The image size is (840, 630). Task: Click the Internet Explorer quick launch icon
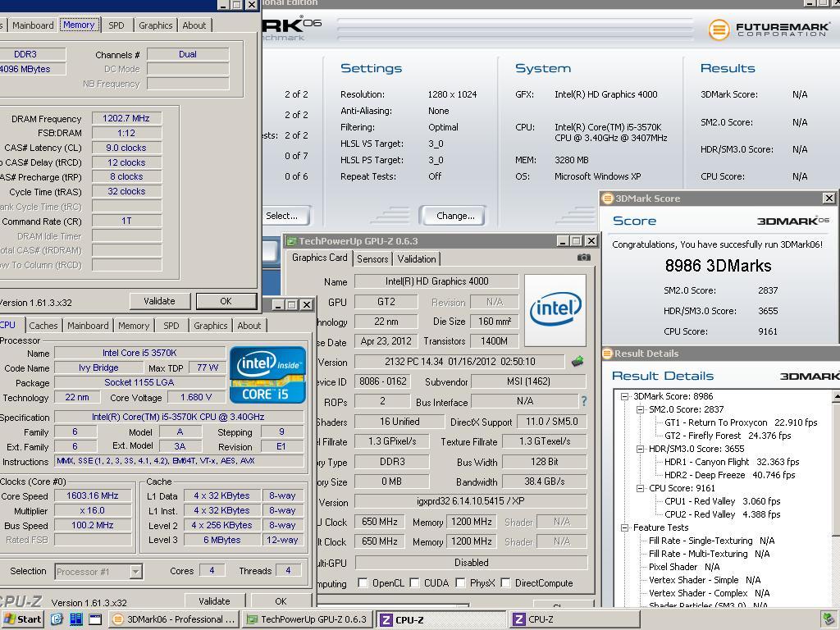tap(57, 619)
